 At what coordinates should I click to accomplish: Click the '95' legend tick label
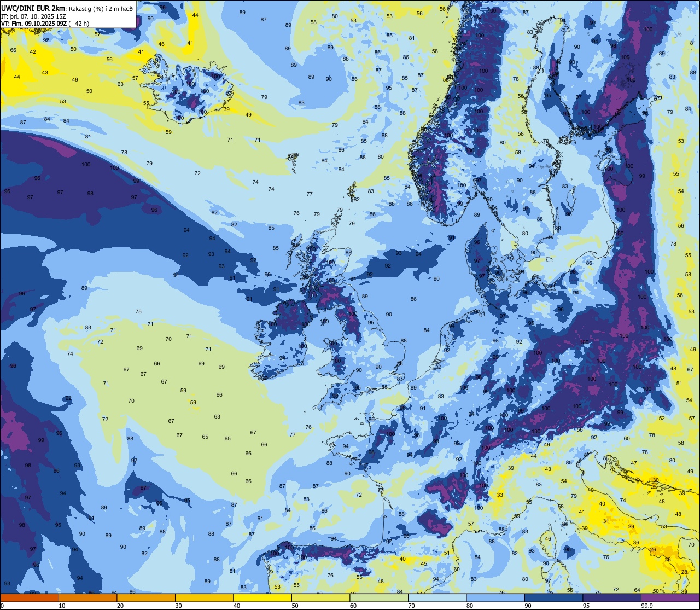pos(586,606)
